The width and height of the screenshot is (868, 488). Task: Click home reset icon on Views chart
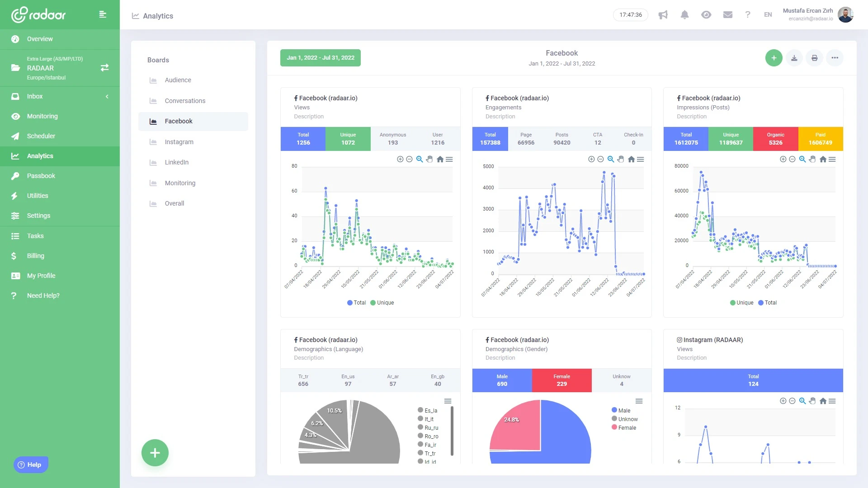coord(440,160)
